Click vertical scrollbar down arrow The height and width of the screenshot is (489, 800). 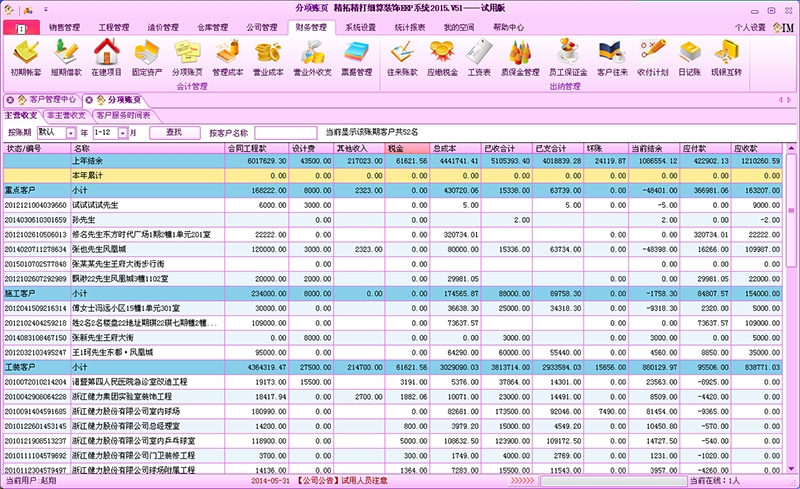[x=791, y=468]
